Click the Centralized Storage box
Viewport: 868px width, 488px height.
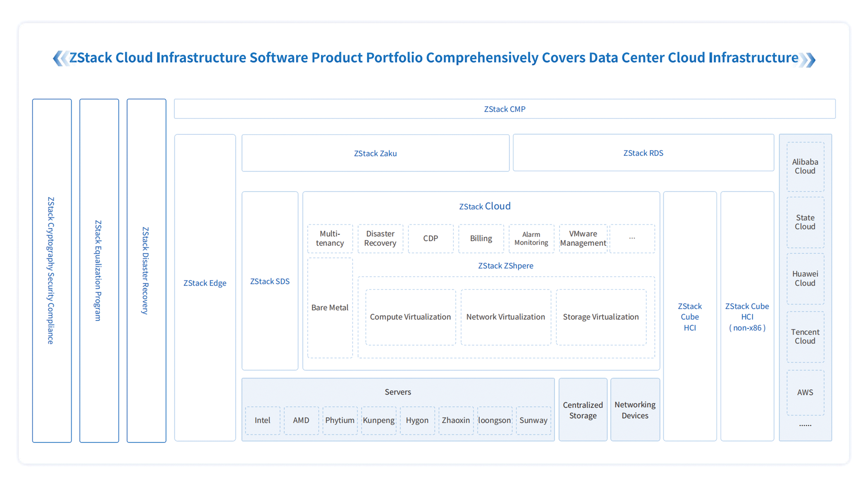(583, 410)
